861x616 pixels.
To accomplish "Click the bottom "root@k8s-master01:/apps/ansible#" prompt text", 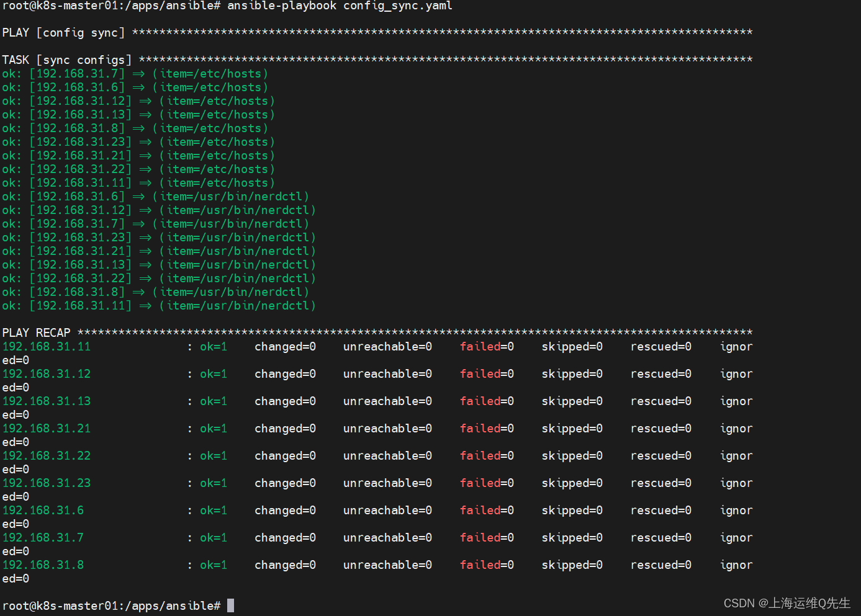I will click(111, 606).
